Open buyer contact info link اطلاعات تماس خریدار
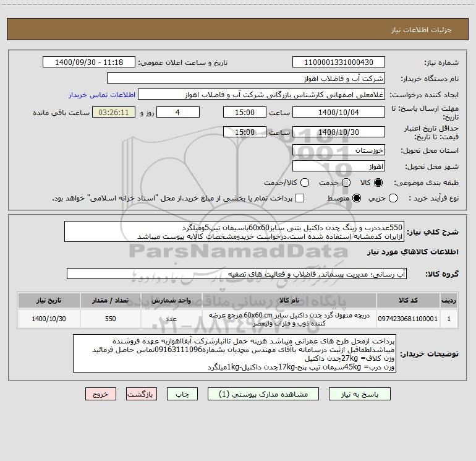 click(102, 95)
